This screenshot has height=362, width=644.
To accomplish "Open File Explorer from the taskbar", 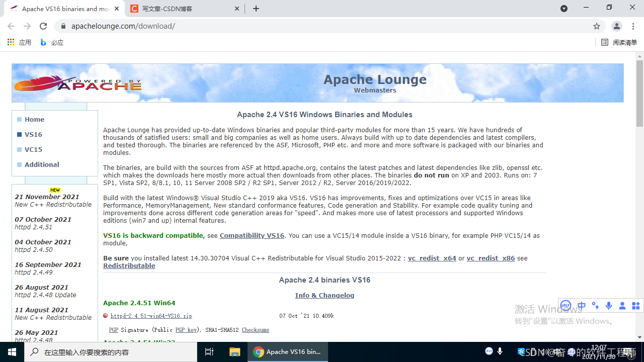I will [x=234, y=352].
